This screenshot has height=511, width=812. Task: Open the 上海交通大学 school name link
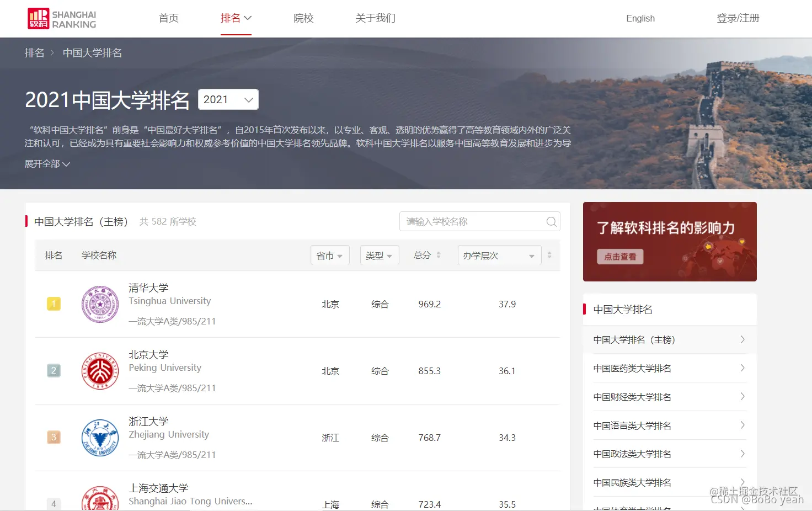click(x=158, y=488)
